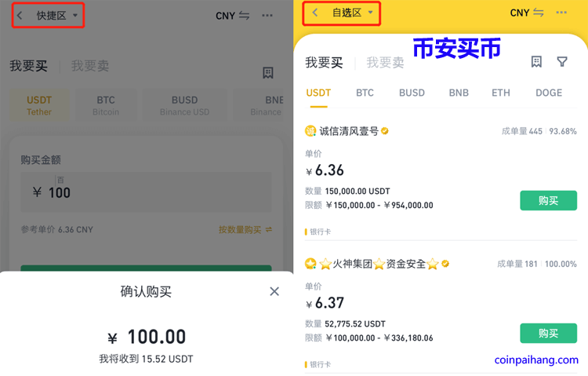This screenshot has height=376, width=588.
Task: Open orders icon on 快捷区 screen
Action: click(268, 73)
